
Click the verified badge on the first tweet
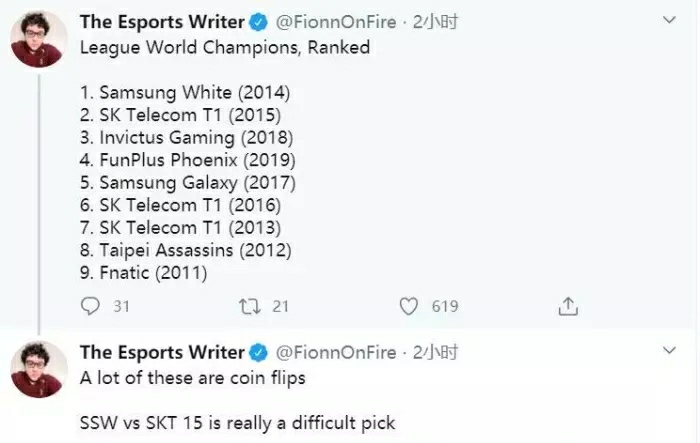(258, 19)
